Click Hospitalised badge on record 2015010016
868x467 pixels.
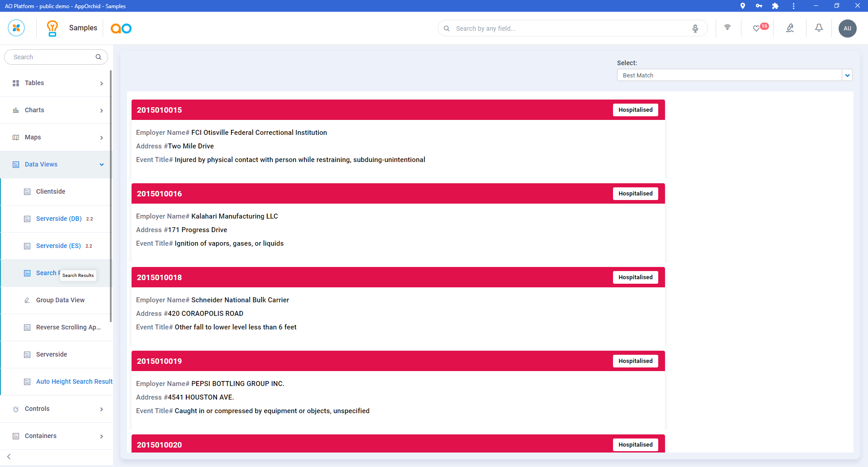click(x=635, y=194)
